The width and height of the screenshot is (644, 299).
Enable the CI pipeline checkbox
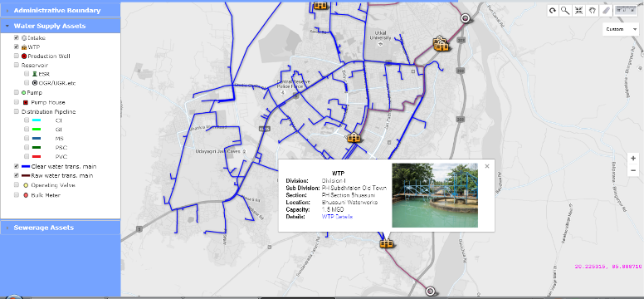(x=27, y=120)
